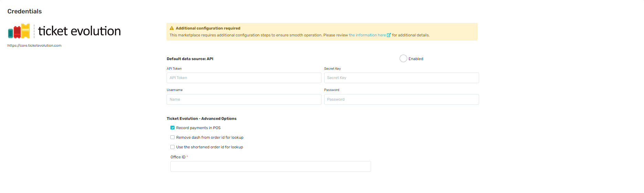The height and width of the screenshot is (193, 644).
Task: Focus the Secret Key input field
Action: (x=401, y=78)
